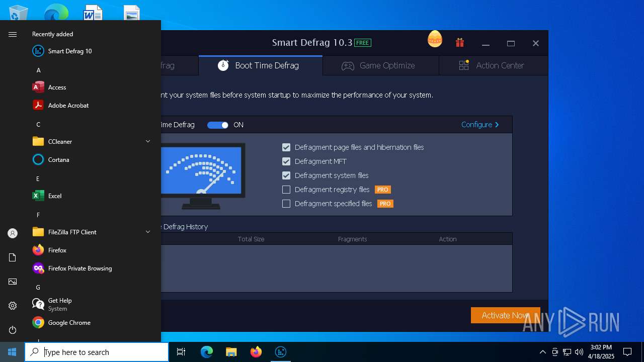Switch to the Game Optimize tab

[381, 65]
